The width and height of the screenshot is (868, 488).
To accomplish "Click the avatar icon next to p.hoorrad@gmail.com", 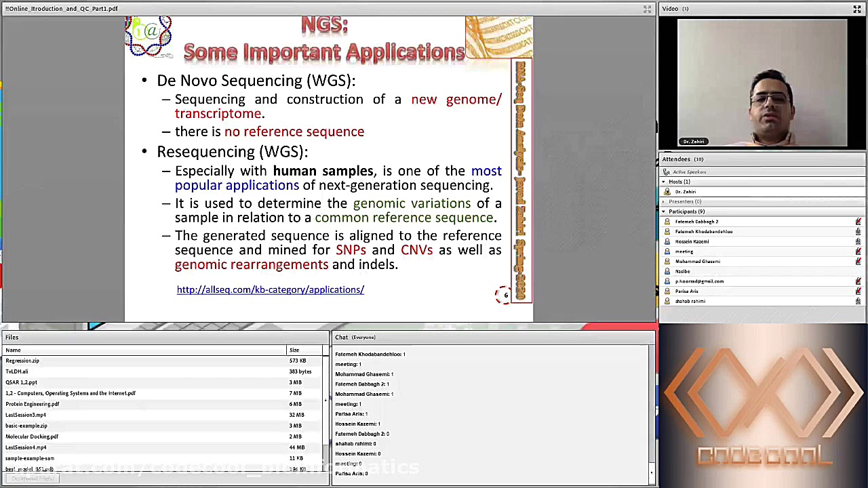I will pos(667,281).
